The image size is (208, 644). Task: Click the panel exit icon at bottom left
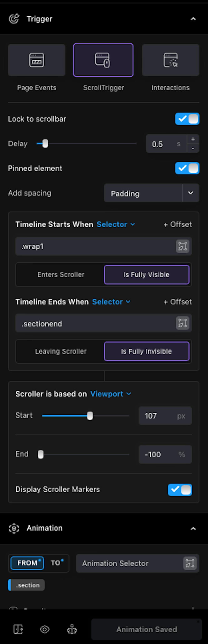tap(18, 629)
